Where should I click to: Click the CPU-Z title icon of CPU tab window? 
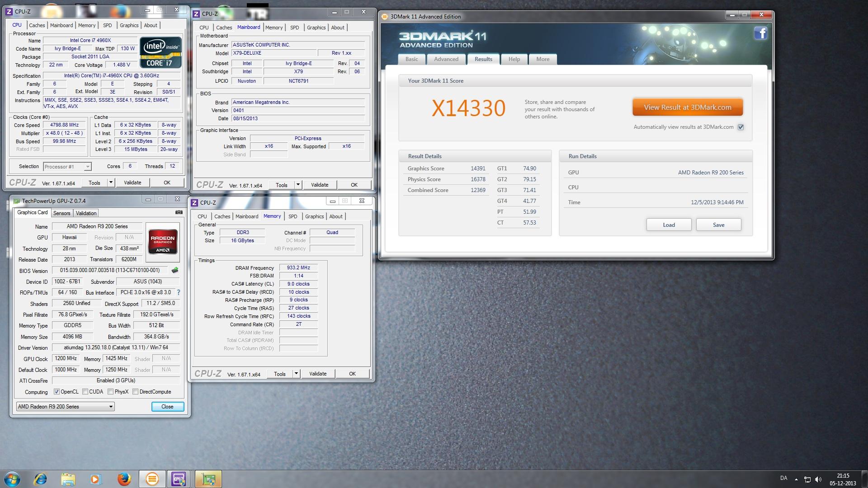point(9,12)
